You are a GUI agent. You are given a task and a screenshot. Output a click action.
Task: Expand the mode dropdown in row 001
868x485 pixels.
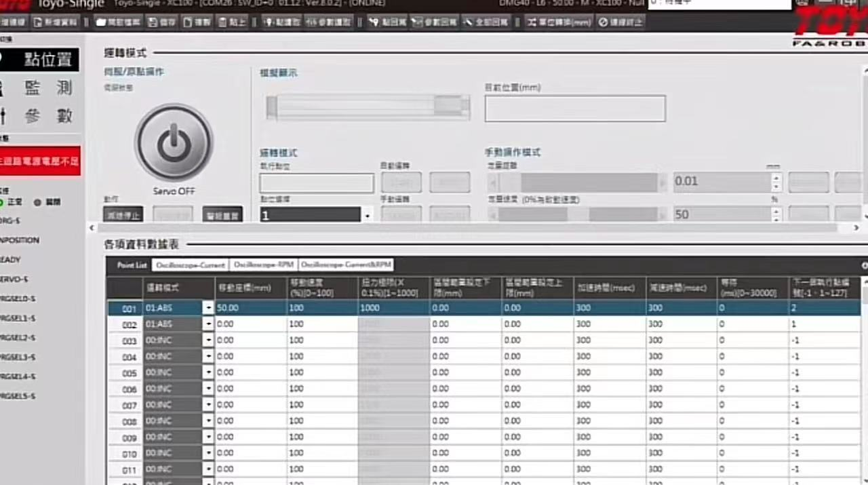click(x=208, y=308)
